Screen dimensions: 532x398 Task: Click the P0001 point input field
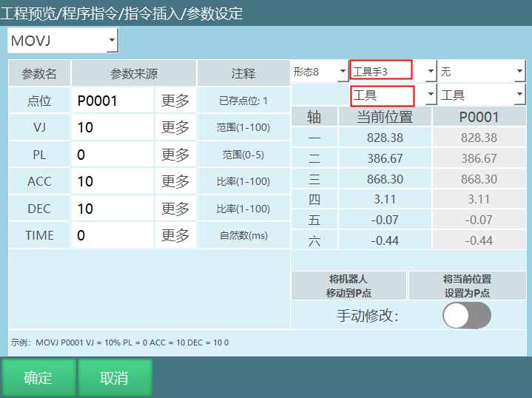(112, 101)
